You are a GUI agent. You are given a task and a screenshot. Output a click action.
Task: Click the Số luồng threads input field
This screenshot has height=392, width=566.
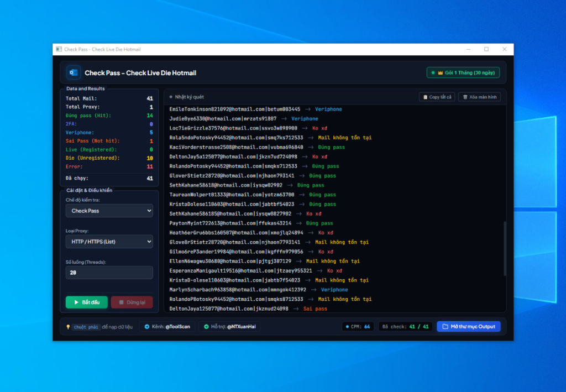point(109,273)
